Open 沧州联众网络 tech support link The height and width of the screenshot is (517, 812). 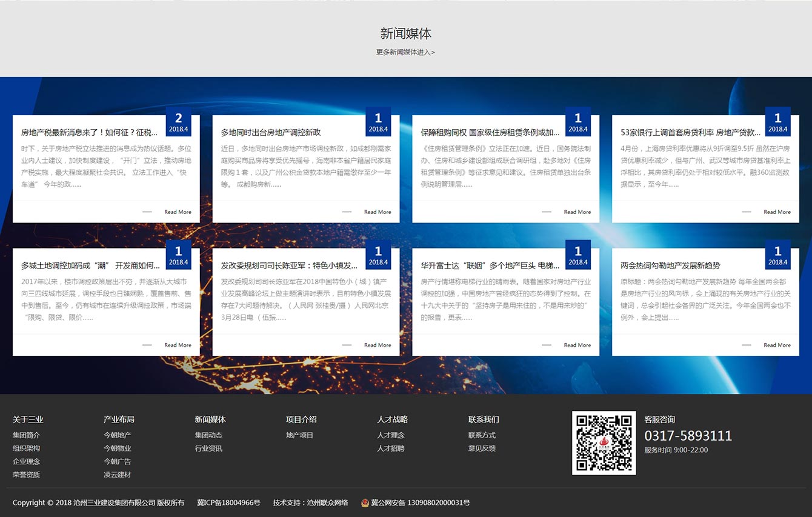[x=327, y=503]
